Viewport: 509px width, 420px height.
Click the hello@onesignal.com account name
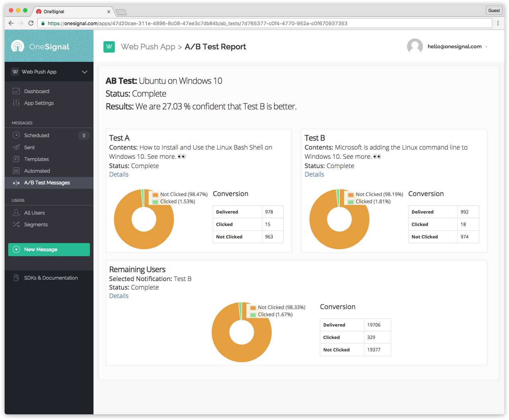point(455,47)
